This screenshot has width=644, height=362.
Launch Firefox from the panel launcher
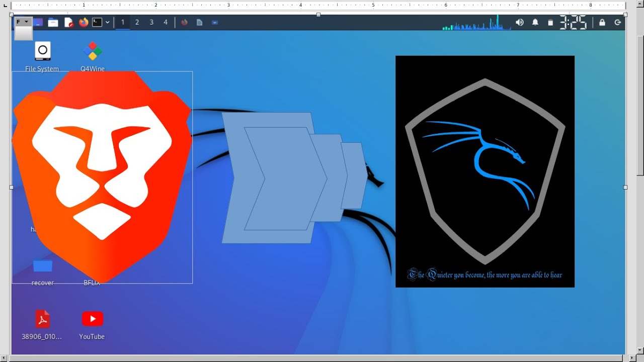[x=84, y=23]
